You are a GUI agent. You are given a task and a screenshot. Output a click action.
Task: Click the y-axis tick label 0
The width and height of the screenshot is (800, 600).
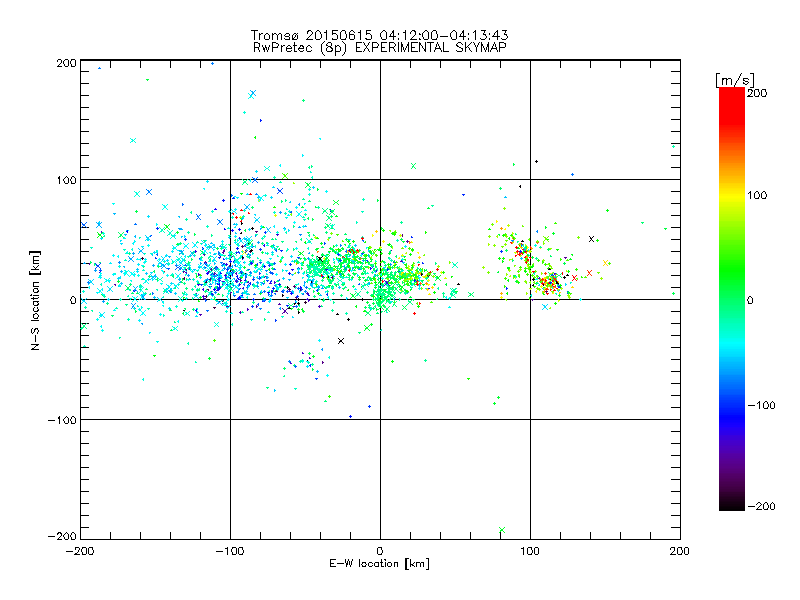pyautogui.click(x=73, y=301)
